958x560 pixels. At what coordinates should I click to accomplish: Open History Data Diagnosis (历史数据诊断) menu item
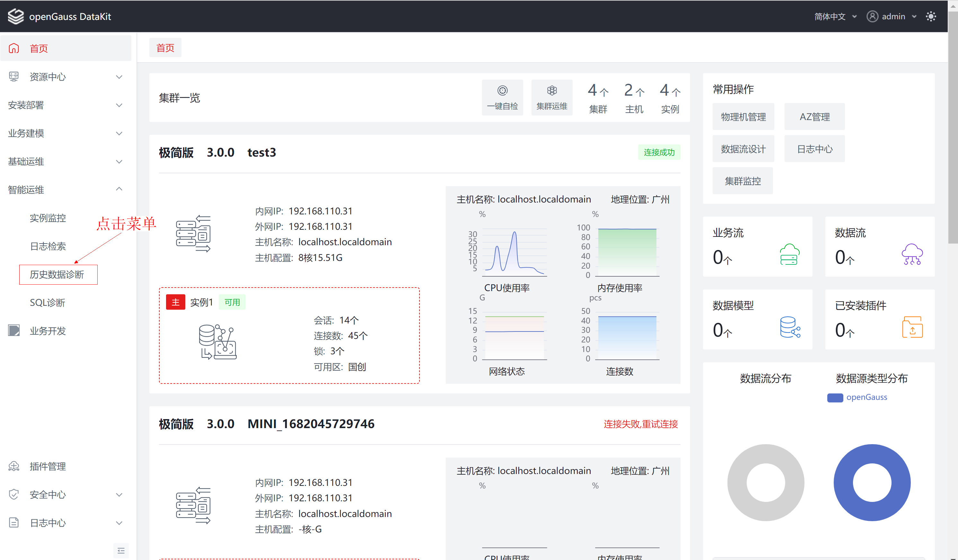click(x=57, y=274)
